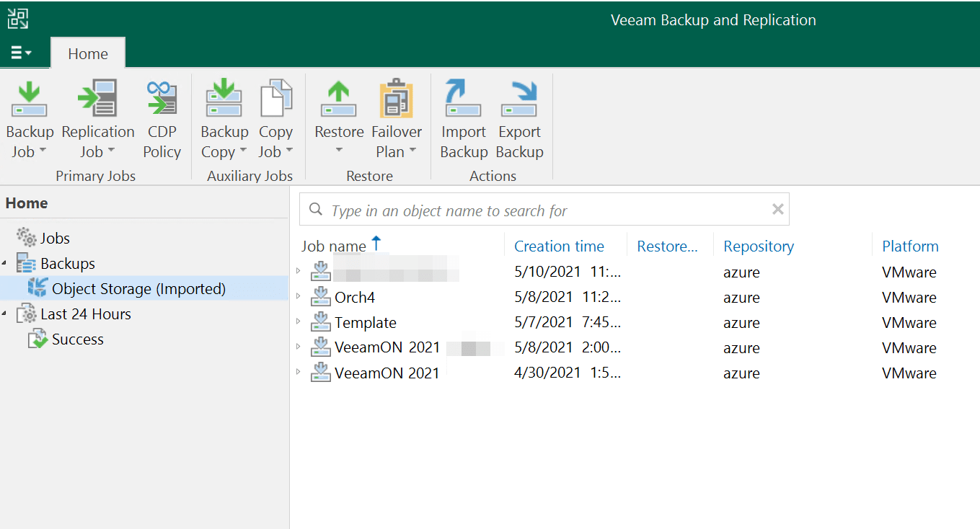Click the search magnifier icon
The width and height of the screenshot is (980, 529).
[x=315, y=210]
